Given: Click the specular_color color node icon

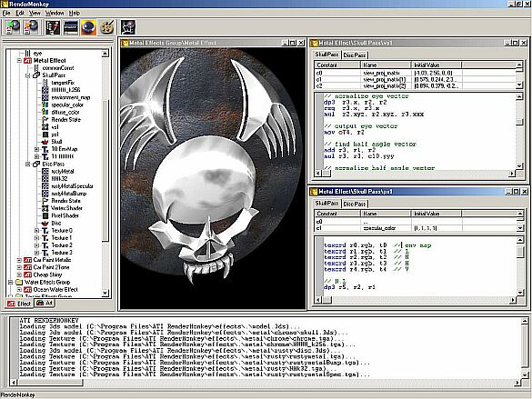Looking at the screenshot, I should pyautogui.click(x=45, y=105).
